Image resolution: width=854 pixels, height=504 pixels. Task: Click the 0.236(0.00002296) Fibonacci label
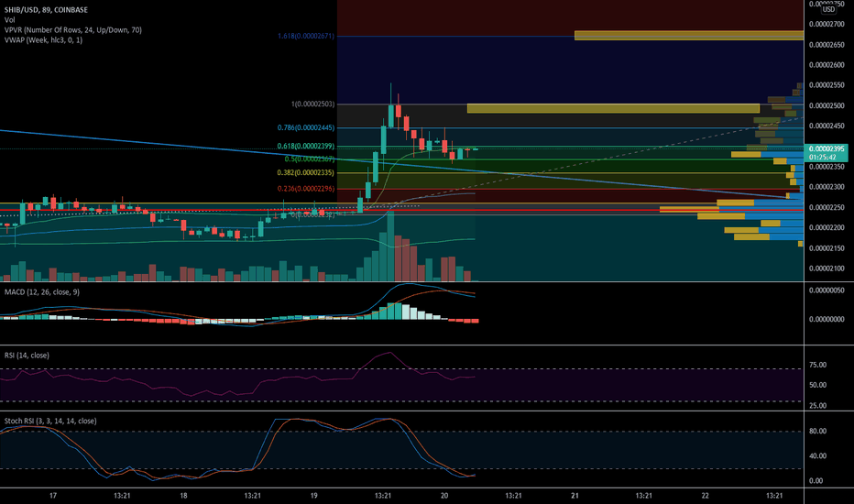point(306,189)
